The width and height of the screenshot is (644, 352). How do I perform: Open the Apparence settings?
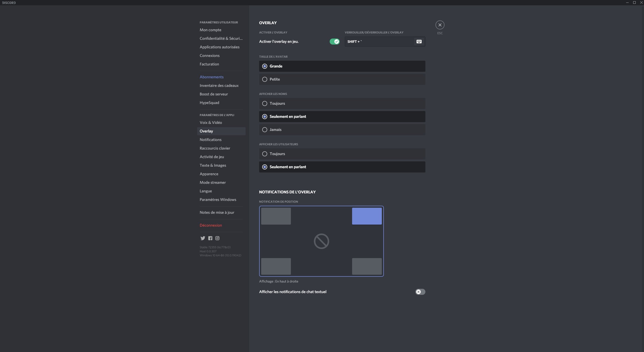(209, 174)
